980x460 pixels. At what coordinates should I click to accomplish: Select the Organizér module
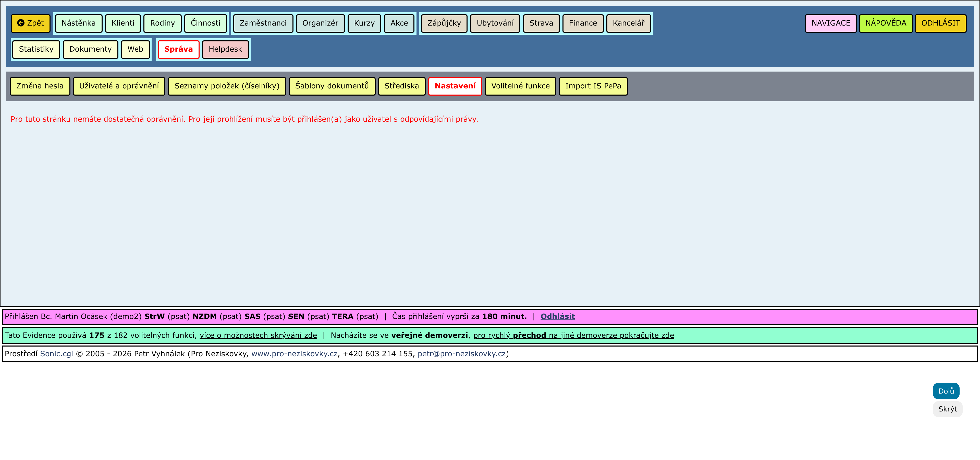click(320, 23)
